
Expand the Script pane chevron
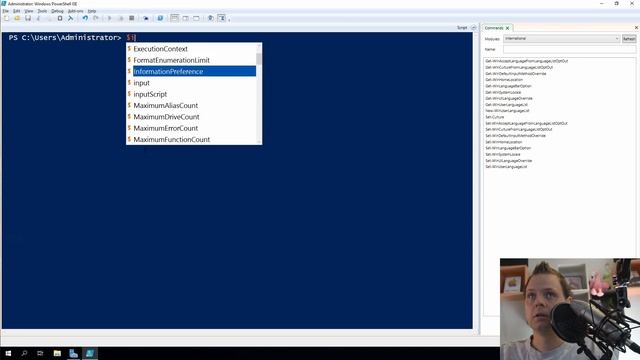pyautogui.click(x=473, y=28)
